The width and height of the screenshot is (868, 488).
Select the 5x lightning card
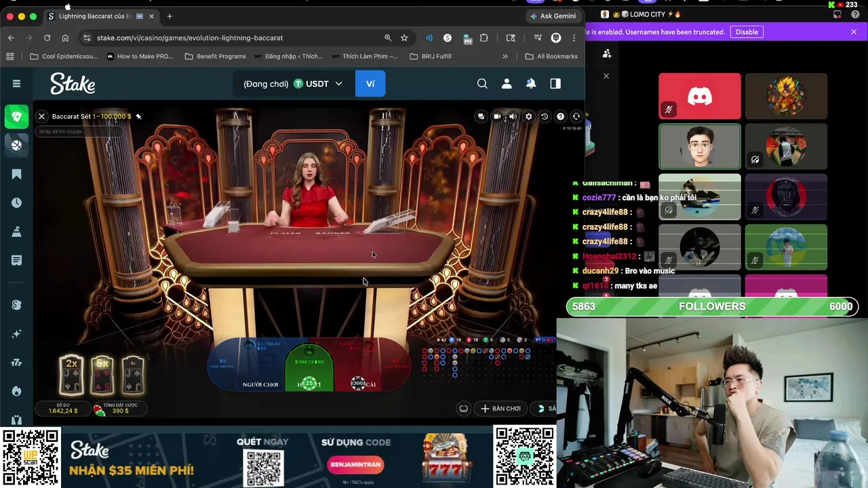[x=102, y=375]
